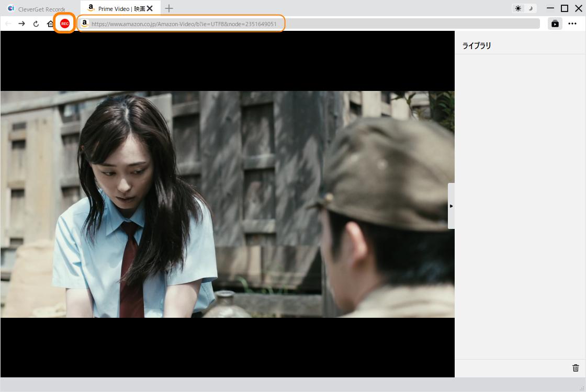The width and height of the screenshot is (586, 392).
Task: Go to the home page
Action: [x=50, y=24]
